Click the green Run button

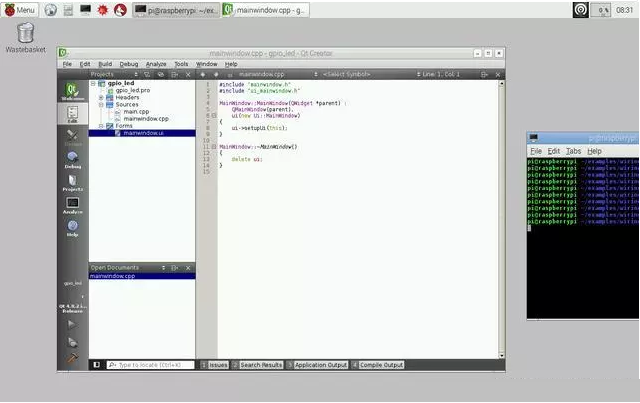click(x=72, y=325)
